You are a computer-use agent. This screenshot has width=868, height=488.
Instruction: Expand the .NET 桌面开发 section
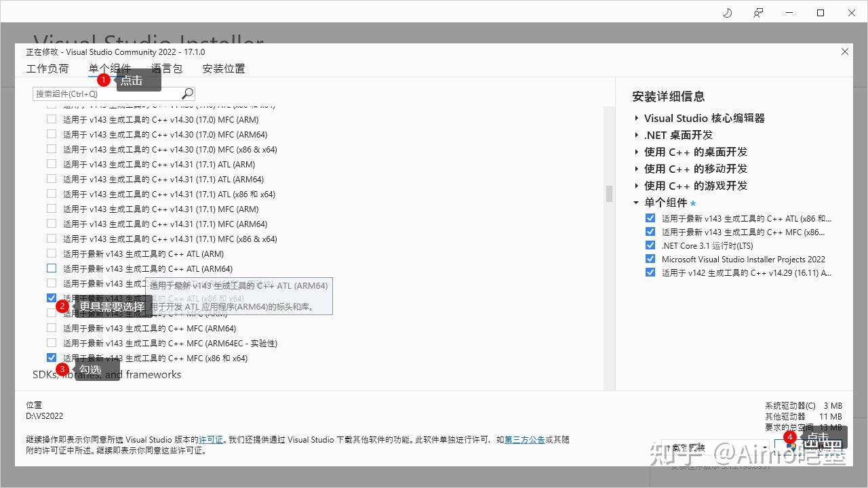coord(635,135)
